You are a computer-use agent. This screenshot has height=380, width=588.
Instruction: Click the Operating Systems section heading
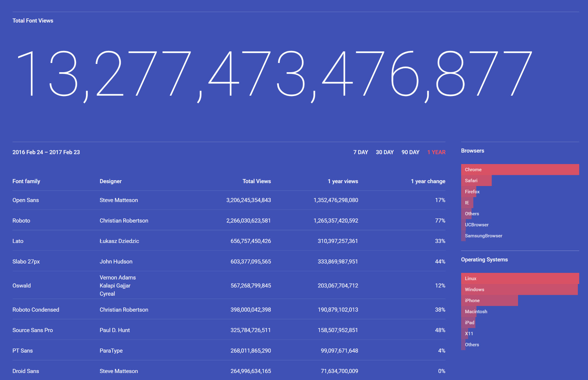click(x=484, y=259)
